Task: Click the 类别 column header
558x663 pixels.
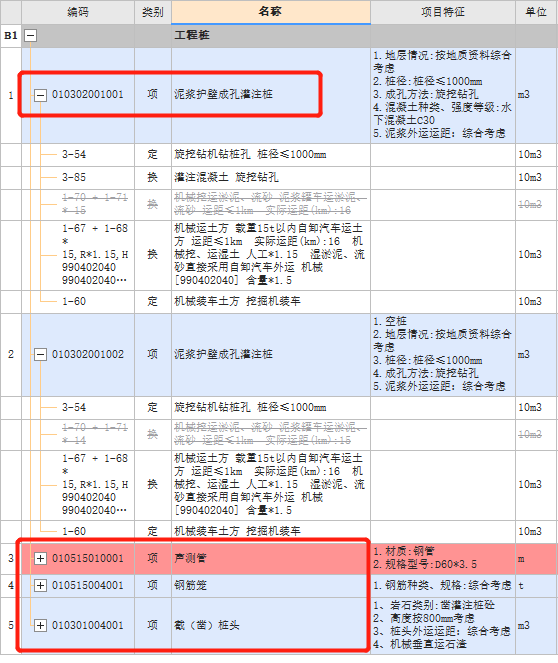Action: click(x=153, y=12)
